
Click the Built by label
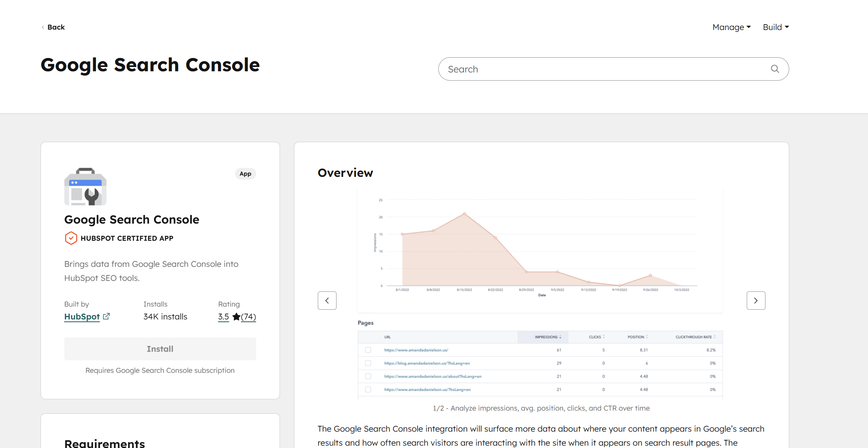click(x=76, y=304)
